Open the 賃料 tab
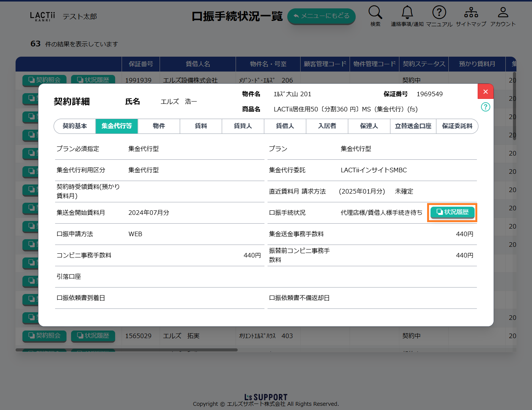Screen dimensions: 532x410 pos(201,126)
